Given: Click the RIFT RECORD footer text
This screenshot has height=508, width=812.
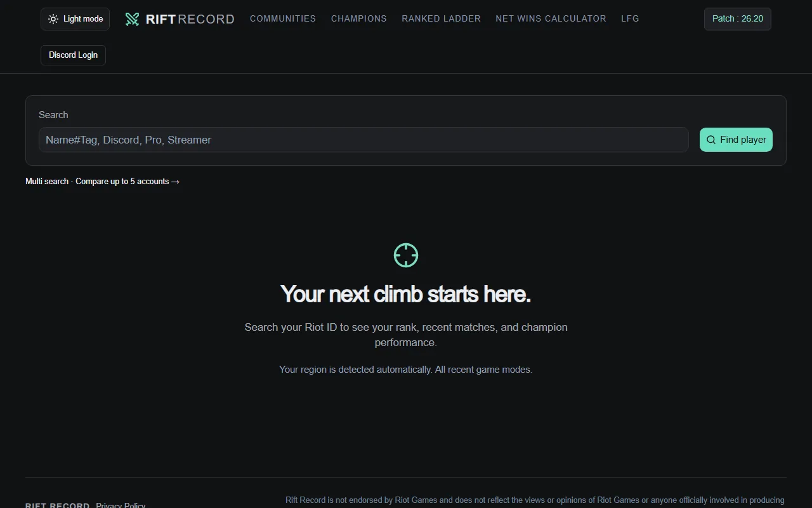Looking at the screenshot, I should 57,505.
